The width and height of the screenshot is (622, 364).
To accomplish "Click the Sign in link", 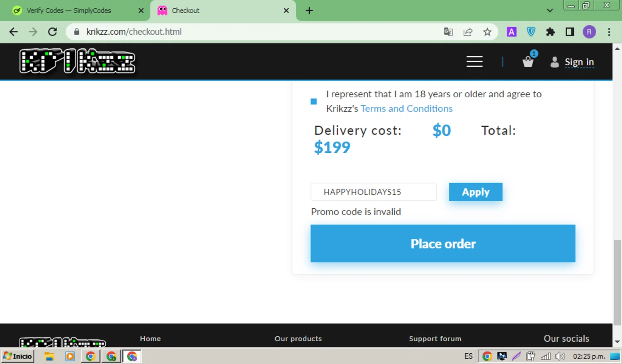I will pos(579,62).
